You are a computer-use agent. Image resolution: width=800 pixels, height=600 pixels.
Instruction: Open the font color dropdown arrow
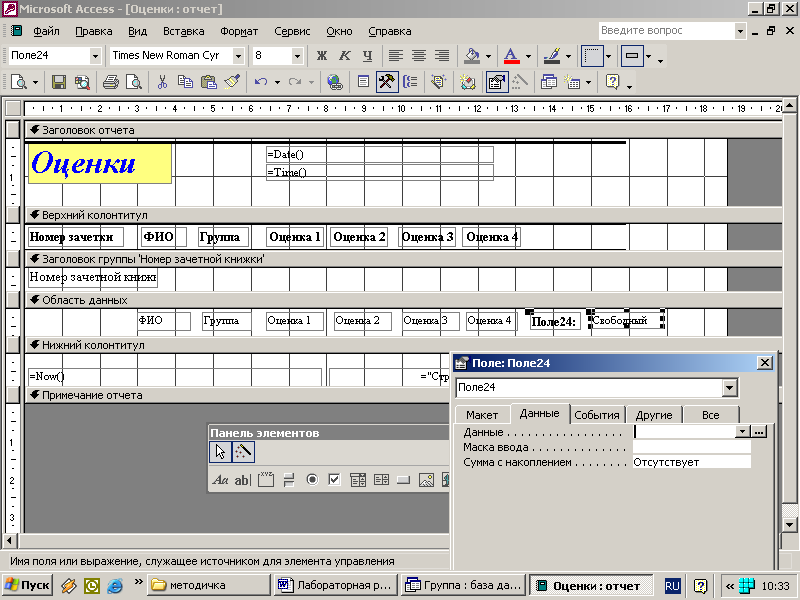[x=528, y=56]
